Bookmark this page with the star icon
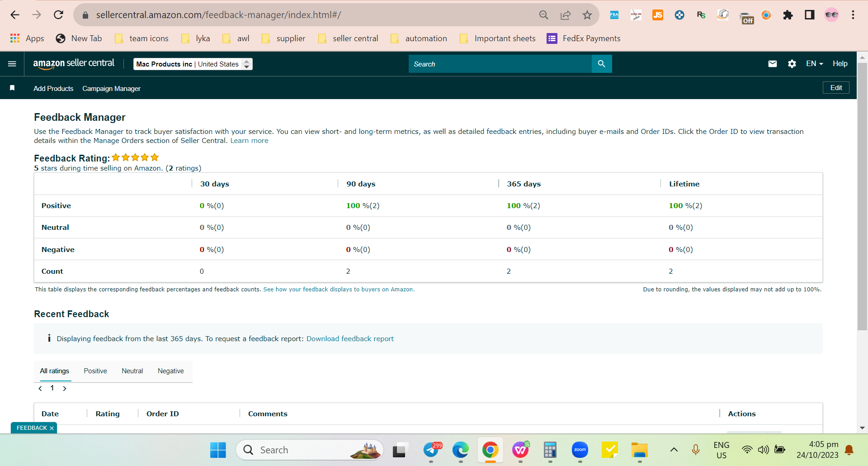The width and height of the screenshot is (868, 466). 587,15
